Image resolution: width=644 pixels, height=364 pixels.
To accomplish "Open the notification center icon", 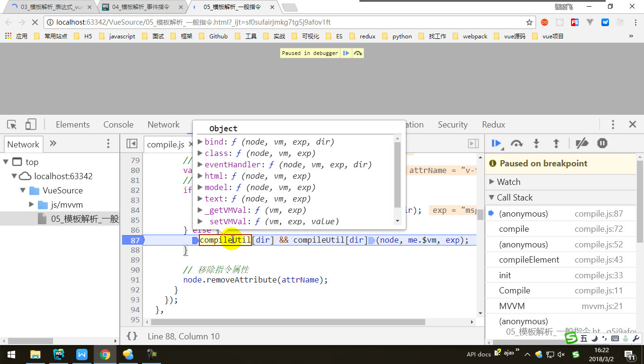I will 630,355.
